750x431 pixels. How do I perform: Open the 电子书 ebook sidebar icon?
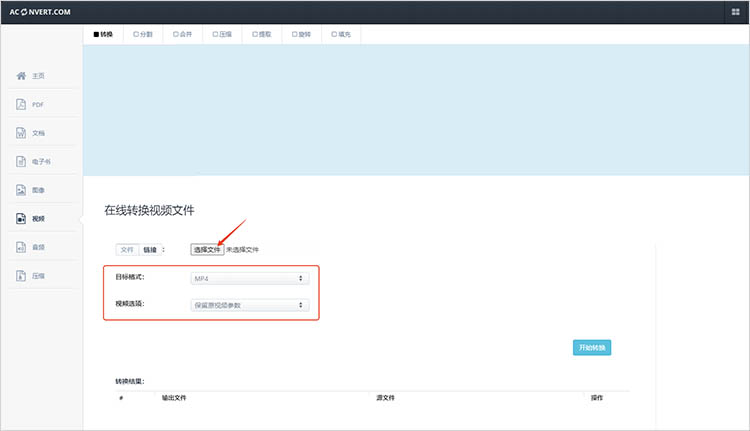21,162
